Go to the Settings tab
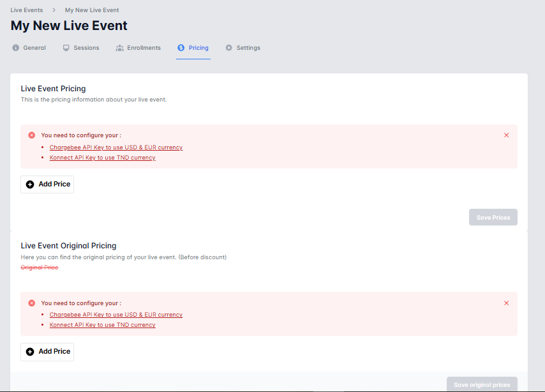 click(248, 48)
